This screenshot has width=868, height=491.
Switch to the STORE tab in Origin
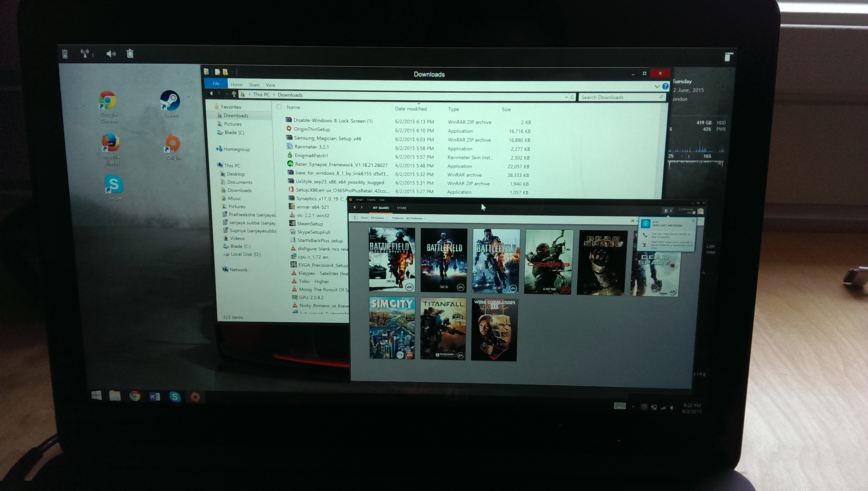tap(401, 208)
